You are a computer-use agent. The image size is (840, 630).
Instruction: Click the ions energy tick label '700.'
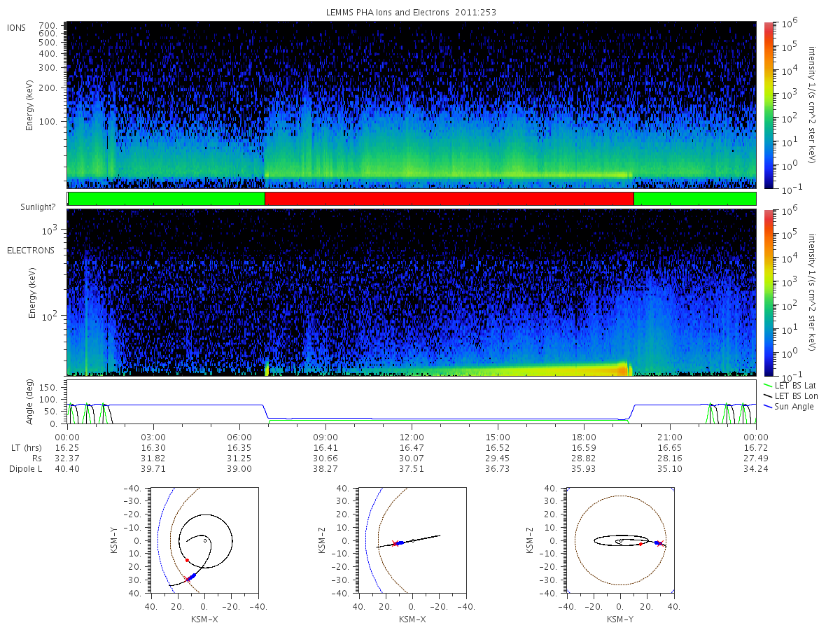[48, 24]
